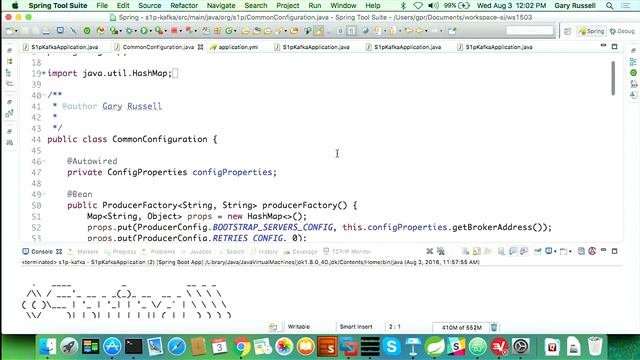Image resolution: width=640 pixels, height=360 pixels.
Task: Open the Markers view tab
Action: [84, 251]
